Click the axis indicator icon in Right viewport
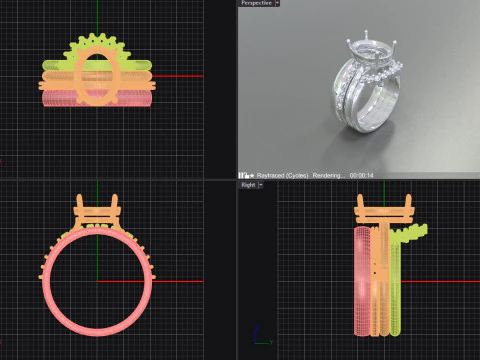The image size is (480, 360). 263,336
